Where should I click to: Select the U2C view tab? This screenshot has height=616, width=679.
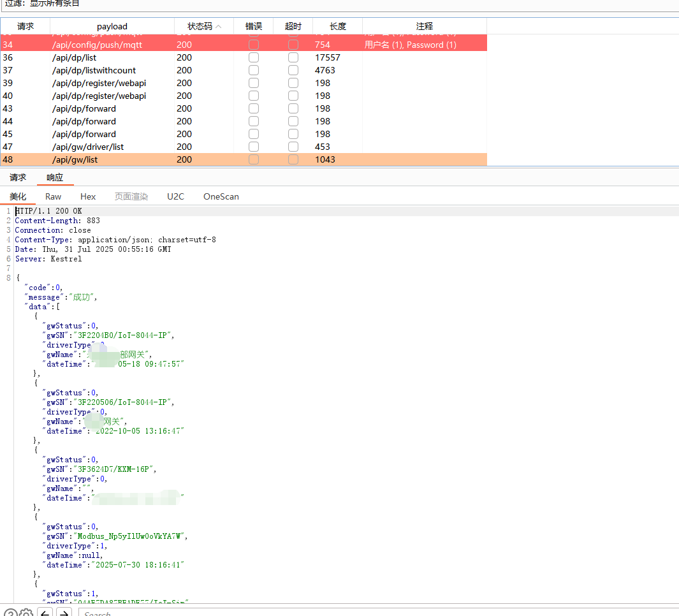point(175,196)
